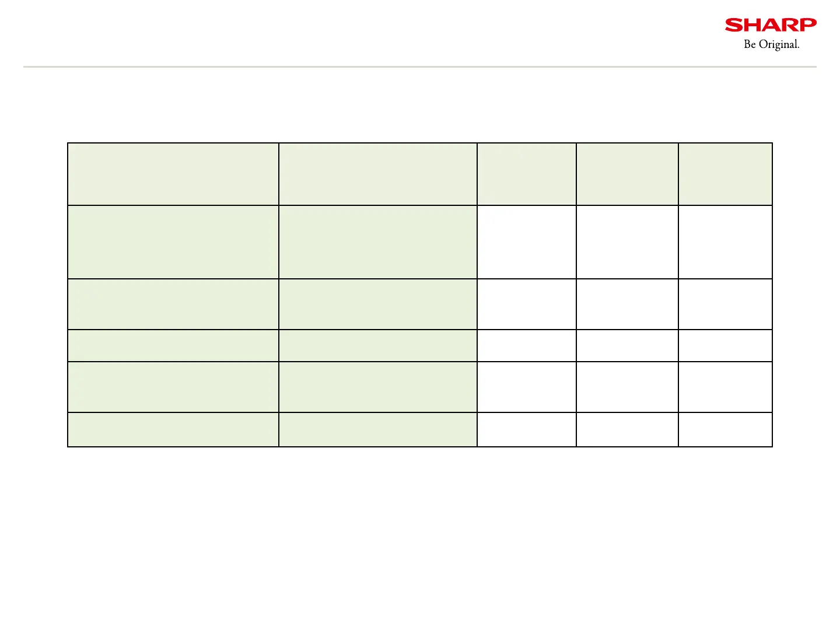The image size is (840, 630).
Task: Select the second green header cell of table
Action: (x=378, y=174)
